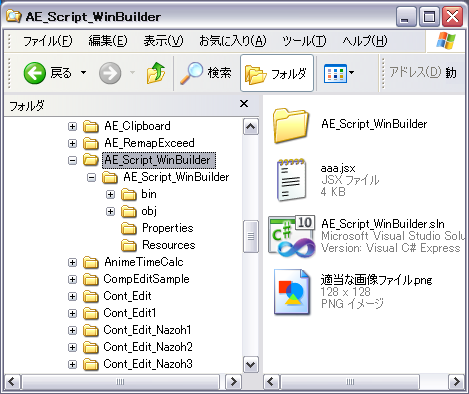The height and width of the screenshot is (394, 469).
Task: Minimize the AE_Script_WinBuilder window
Action: [x=406, y=16]
